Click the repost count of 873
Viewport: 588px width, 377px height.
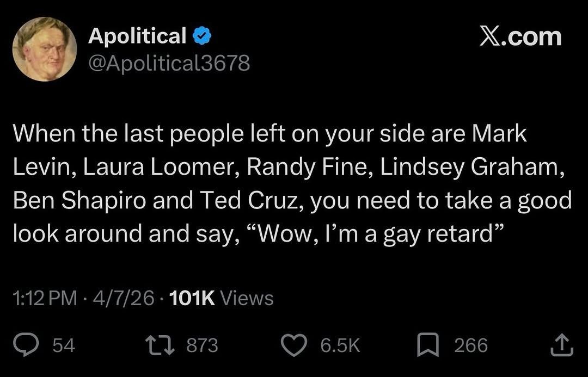coord(202,345)
